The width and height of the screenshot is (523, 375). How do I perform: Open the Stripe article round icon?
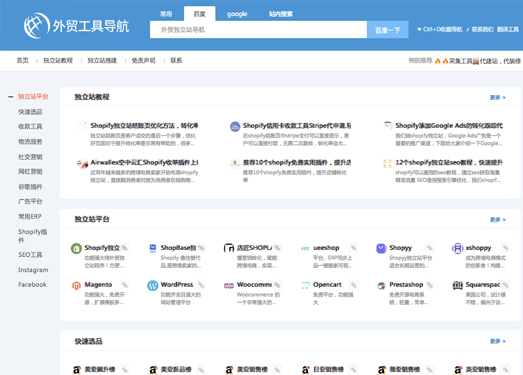(x=235, y=126)
